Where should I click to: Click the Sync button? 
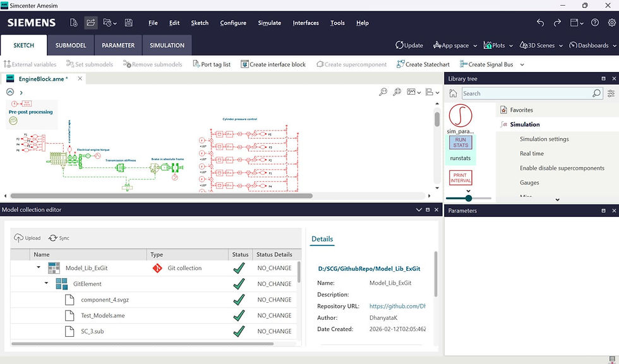pyautogui.click(x=59, y=238)
